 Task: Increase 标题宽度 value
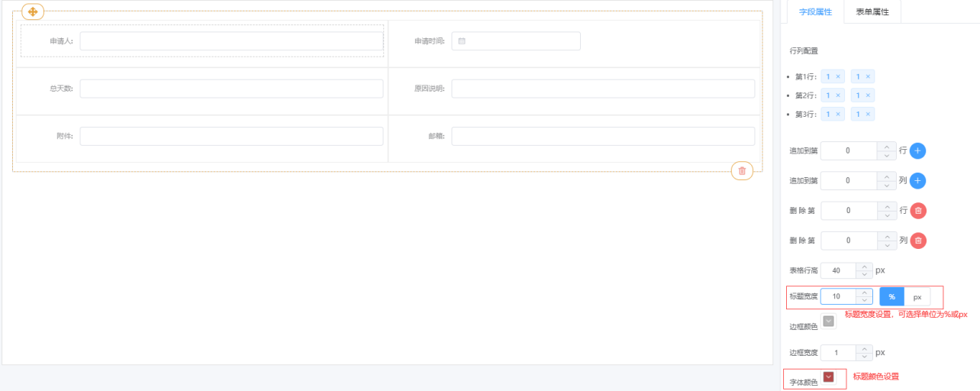[863, 292]
